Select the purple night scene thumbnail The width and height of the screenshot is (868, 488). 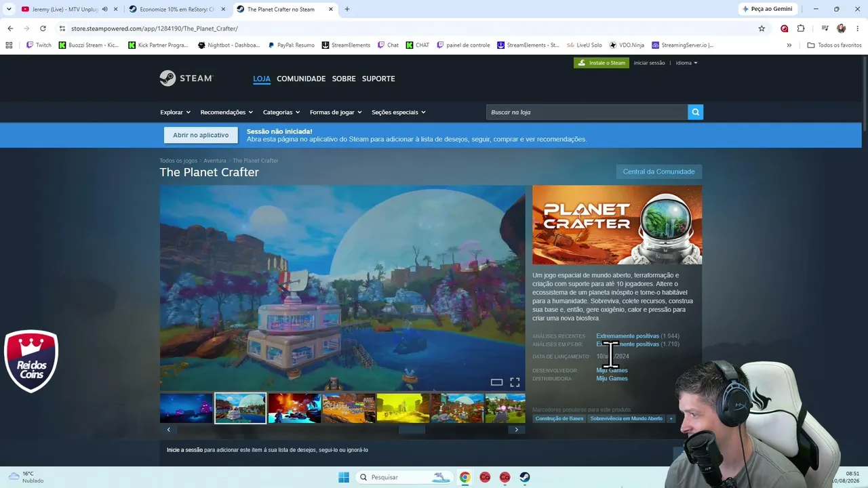(x=186, y=408)
